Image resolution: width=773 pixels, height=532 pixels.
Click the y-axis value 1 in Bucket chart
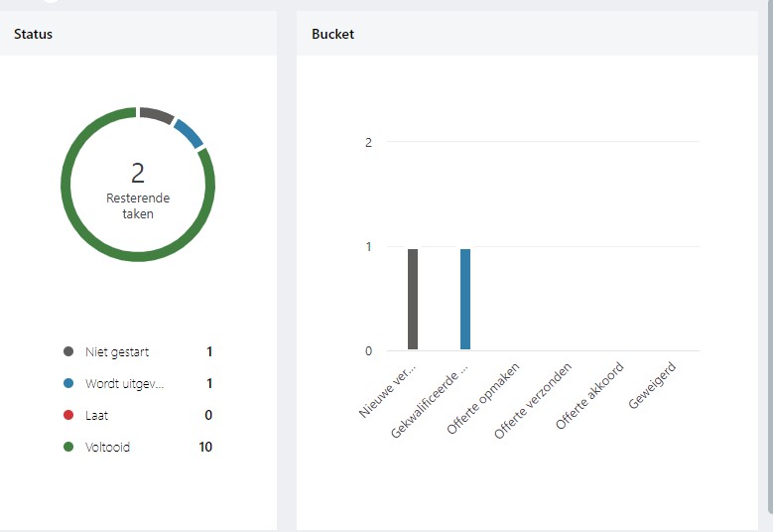(x=368, y=246)
